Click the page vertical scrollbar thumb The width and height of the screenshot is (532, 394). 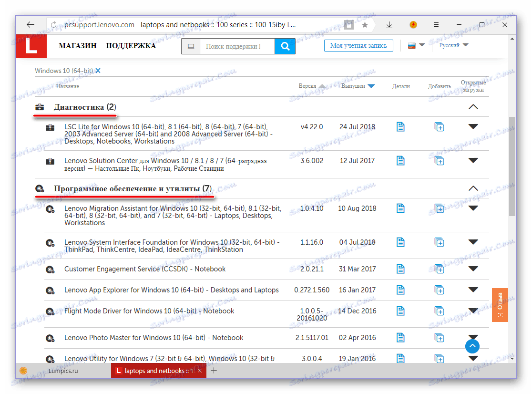click(x=512, y=166)
